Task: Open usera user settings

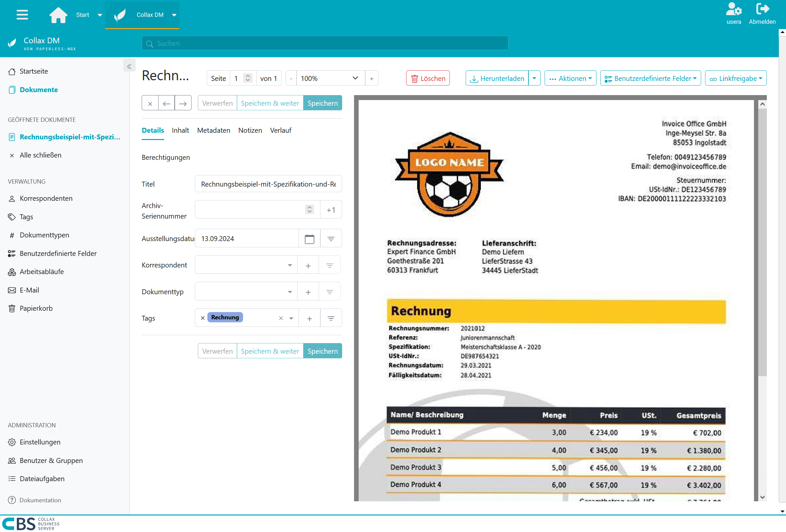Action: pos(733,14)
